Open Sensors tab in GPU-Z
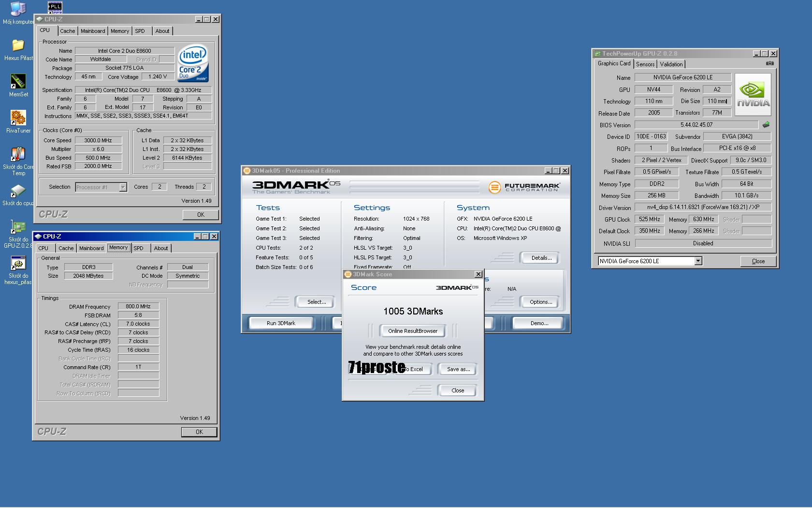The width and height of the screenshot is (812, 508). (x=645, y=64)
